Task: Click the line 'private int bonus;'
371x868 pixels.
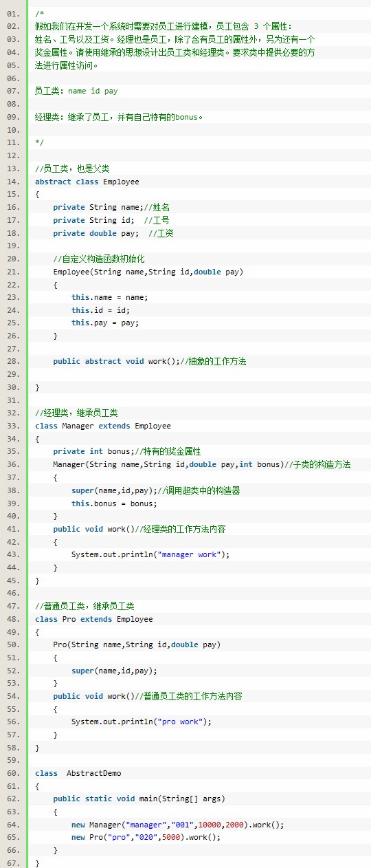Action: pos(127,452)
